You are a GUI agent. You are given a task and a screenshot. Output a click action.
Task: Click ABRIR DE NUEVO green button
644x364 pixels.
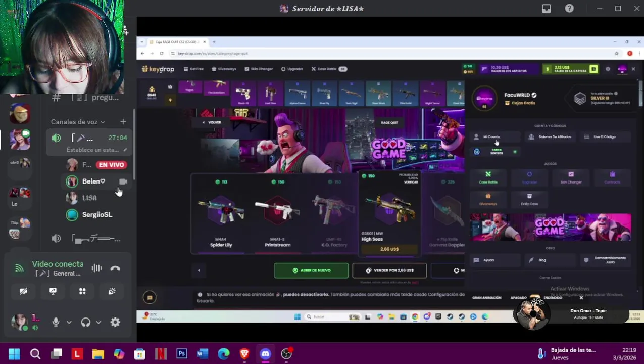(311, 270)
